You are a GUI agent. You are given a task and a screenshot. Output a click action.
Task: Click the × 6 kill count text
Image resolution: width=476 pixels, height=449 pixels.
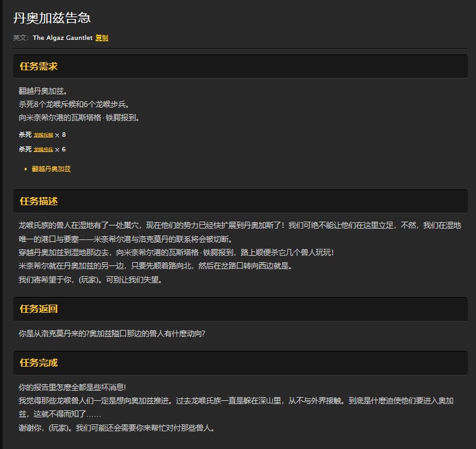(x=60, y=149)
